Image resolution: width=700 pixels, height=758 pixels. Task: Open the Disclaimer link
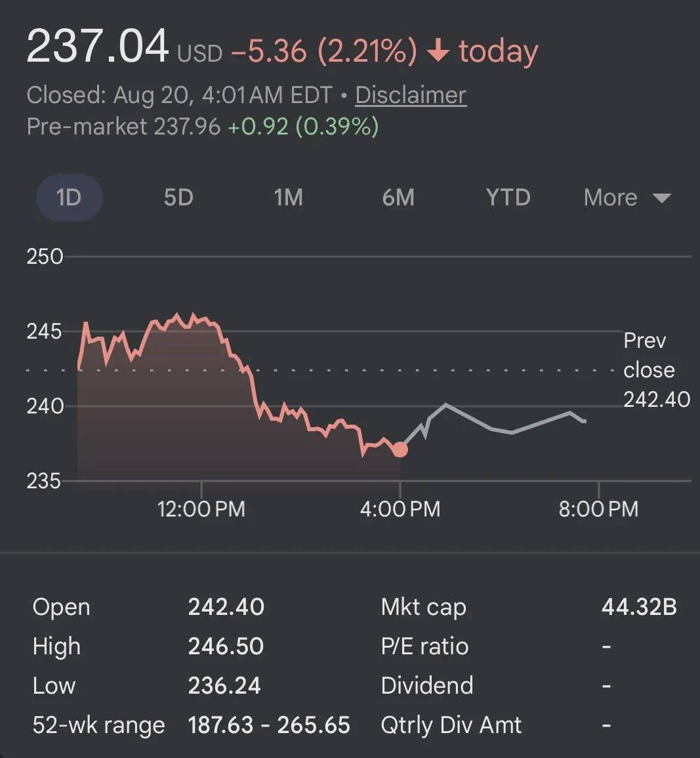(x=411, y=95)
